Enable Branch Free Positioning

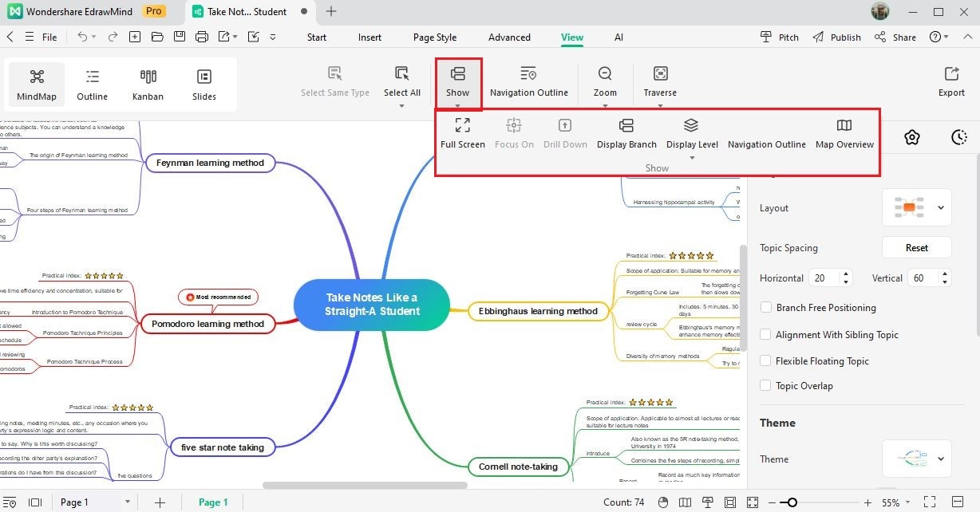(x=766, y=308)
